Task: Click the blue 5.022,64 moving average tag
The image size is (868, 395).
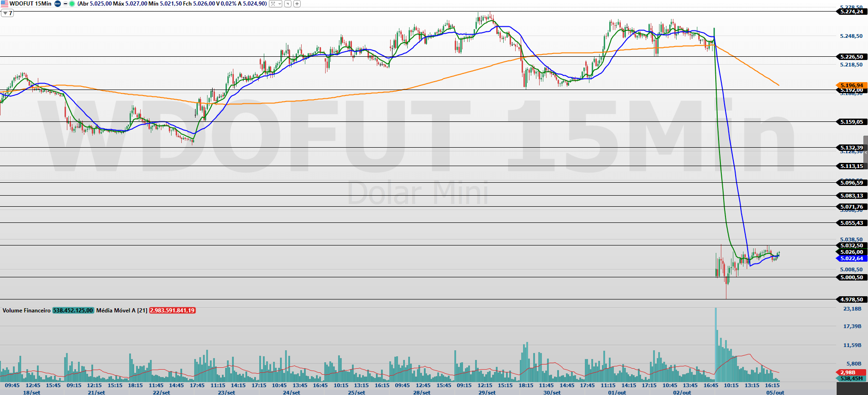Action: [851, 258]
